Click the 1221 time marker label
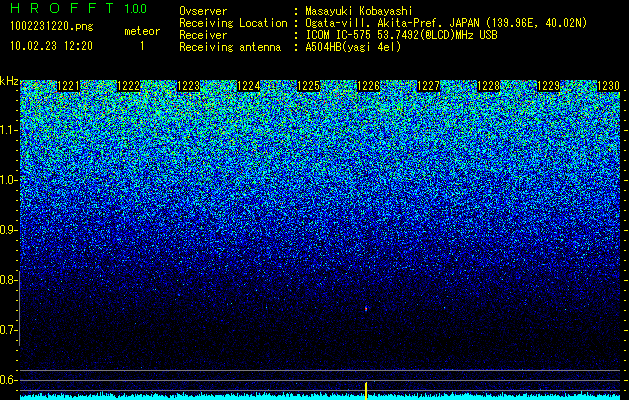 tap(69, 86)
